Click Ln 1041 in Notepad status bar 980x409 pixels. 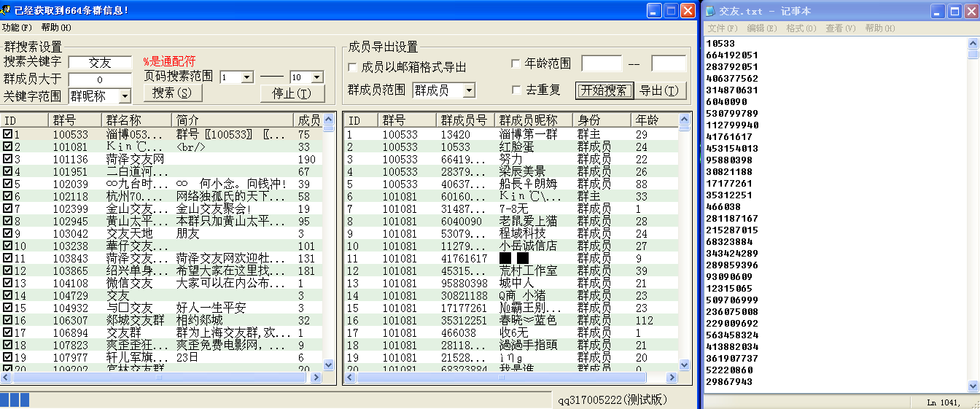point(944,402)
